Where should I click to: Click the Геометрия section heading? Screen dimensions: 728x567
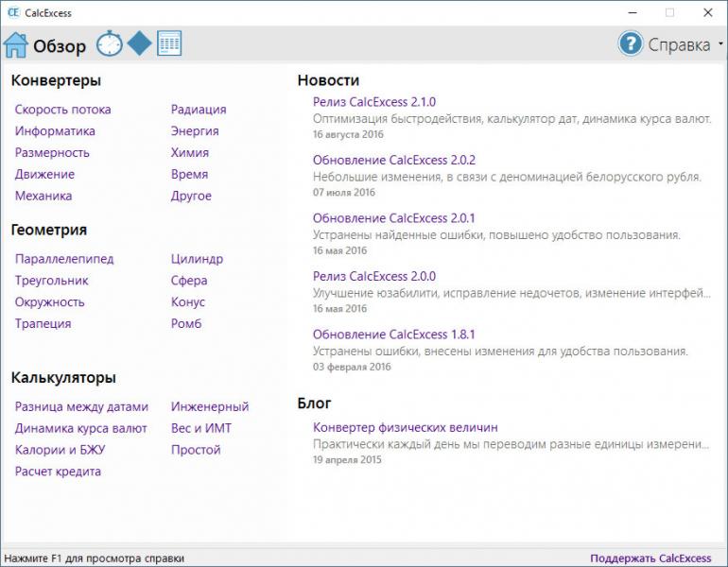[49, 230]
